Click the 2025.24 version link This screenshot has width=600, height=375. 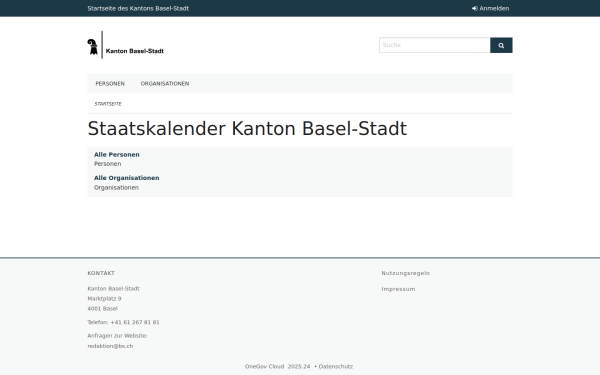[299, 367]
